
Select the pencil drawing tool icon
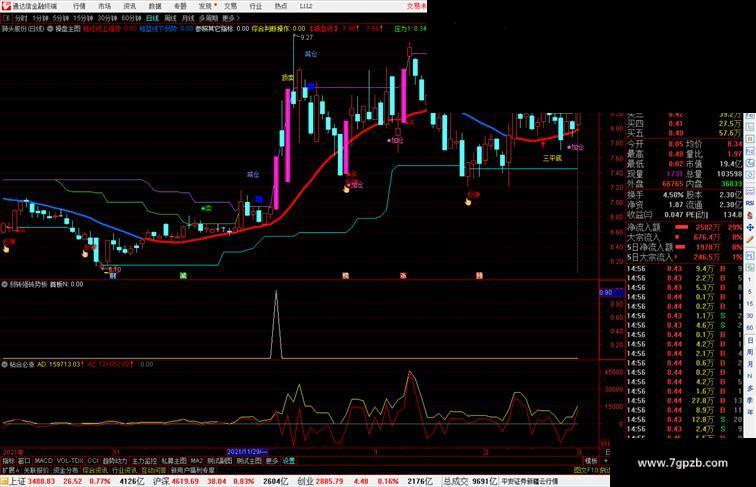[x=750, y=239]
